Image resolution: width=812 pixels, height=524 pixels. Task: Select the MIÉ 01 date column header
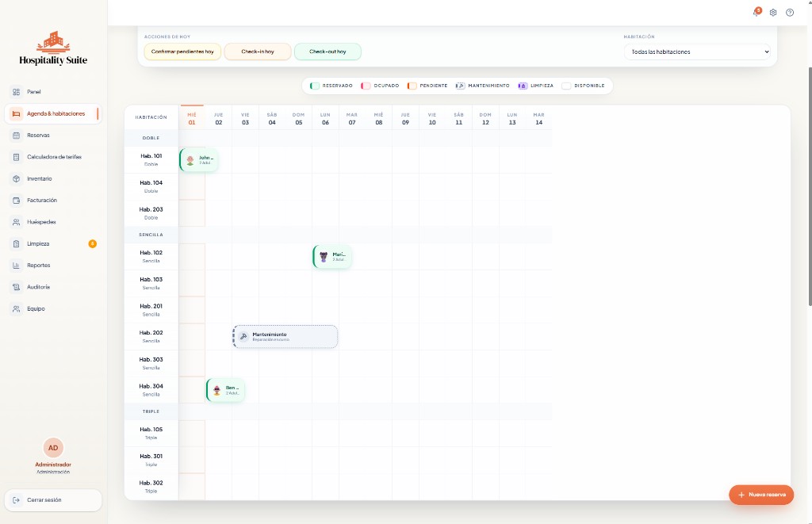[x=192, y=119]
